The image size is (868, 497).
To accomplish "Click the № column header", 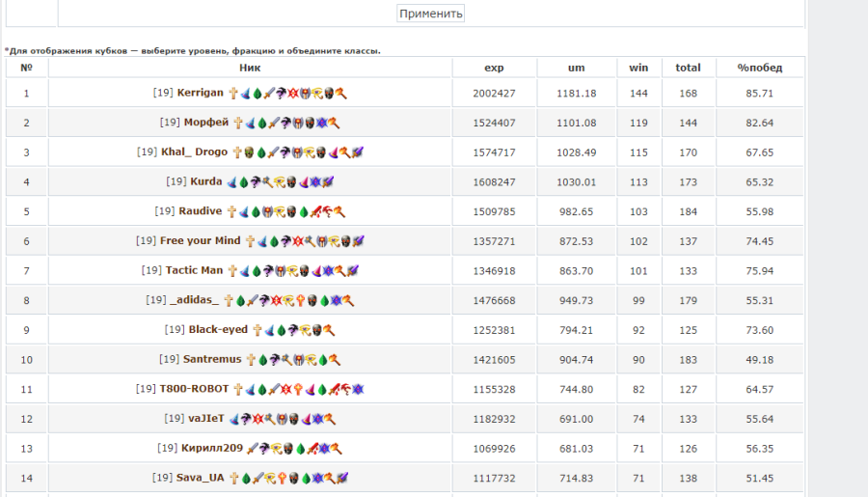I will (x=26, y=68).
